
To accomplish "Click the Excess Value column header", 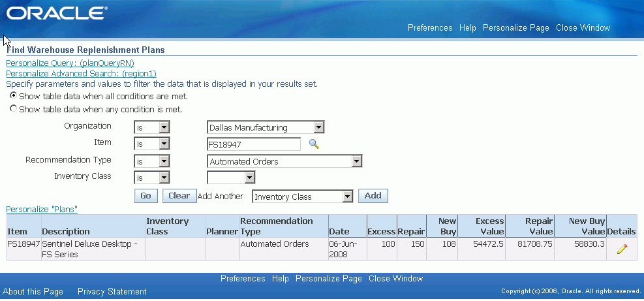I will coord(482,226).
